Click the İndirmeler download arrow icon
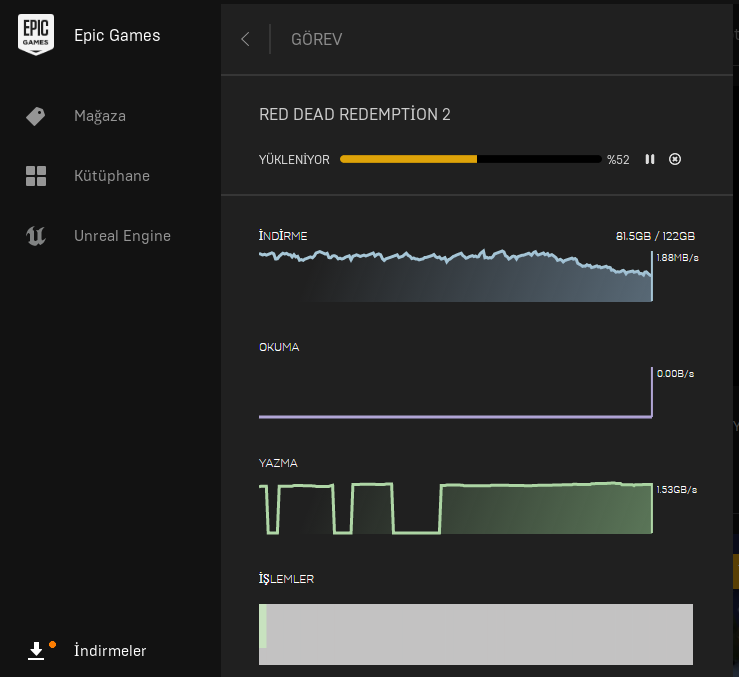This screenshot has width=739, height=677. [36, 651]
